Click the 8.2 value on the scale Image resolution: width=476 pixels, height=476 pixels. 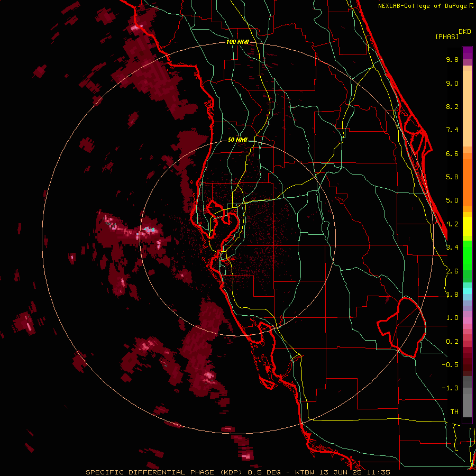point(452,106)
